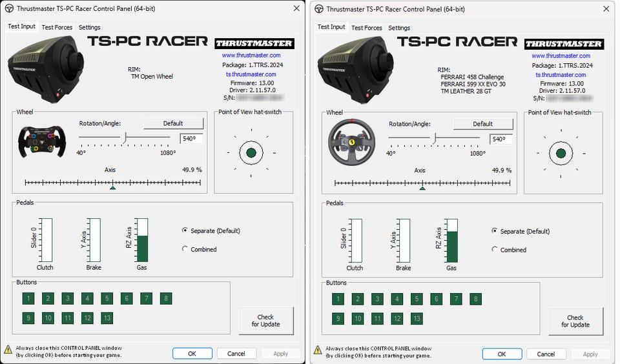Click "FERRARI 599 XX EVO 30" rim text
This screenshot has width=620, height=364.
[x=473, y=84]
